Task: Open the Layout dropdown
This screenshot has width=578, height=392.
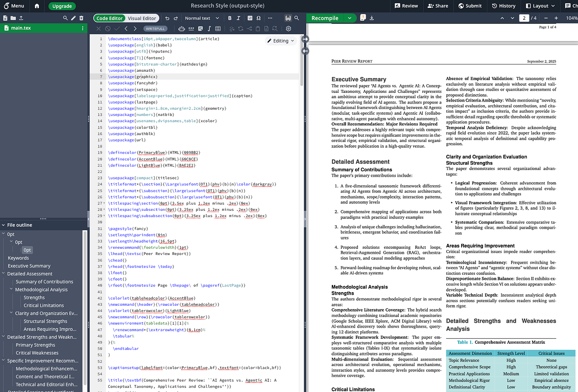Action: point(540,6)
